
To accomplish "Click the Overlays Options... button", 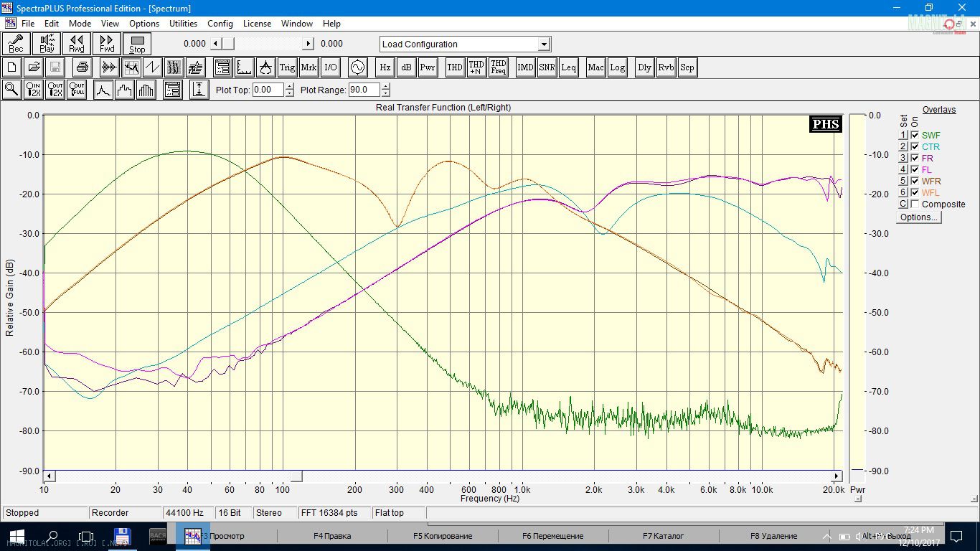I will [x=919, y=217].
